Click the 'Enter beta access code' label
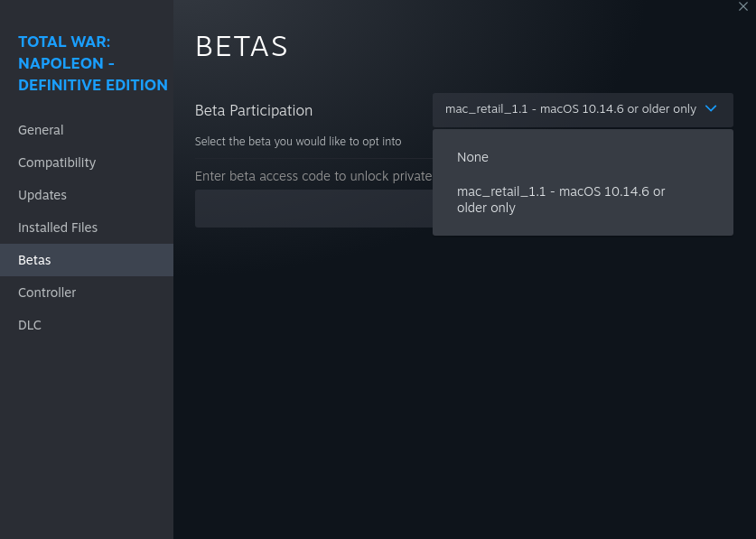The image size is (756, 539). pyautogui.click(x=313, y=176)
